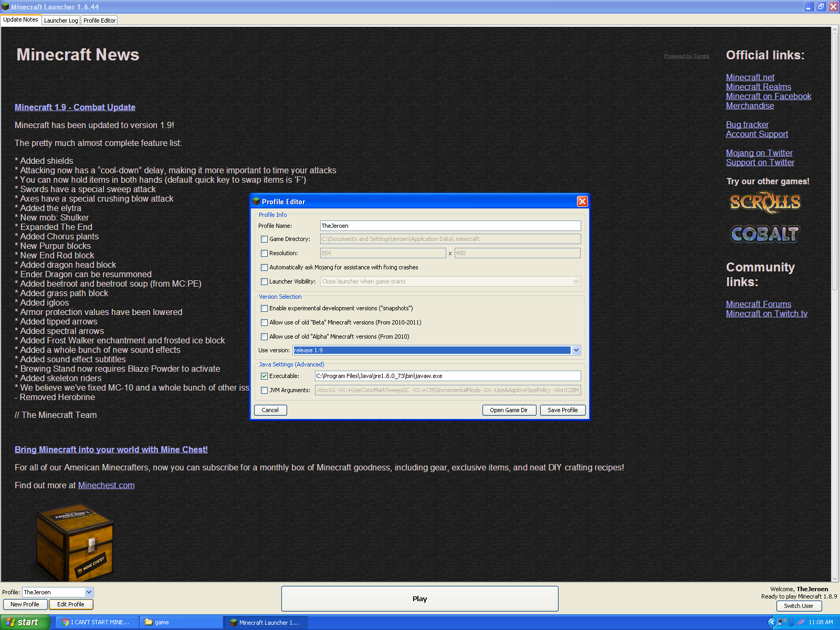Open the Merchandise link
Screen dimensions: 840x630
click(750, 106)
